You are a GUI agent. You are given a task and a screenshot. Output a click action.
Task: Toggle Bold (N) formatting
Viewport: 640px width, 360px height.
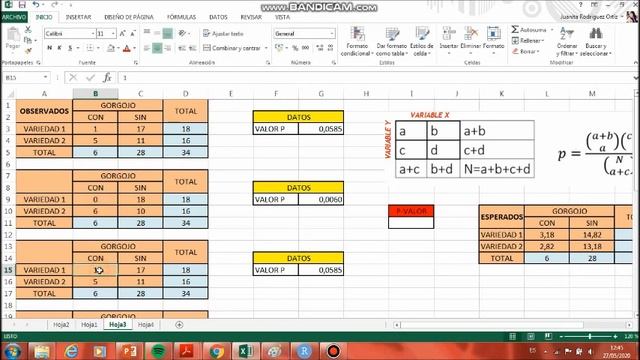49,48
